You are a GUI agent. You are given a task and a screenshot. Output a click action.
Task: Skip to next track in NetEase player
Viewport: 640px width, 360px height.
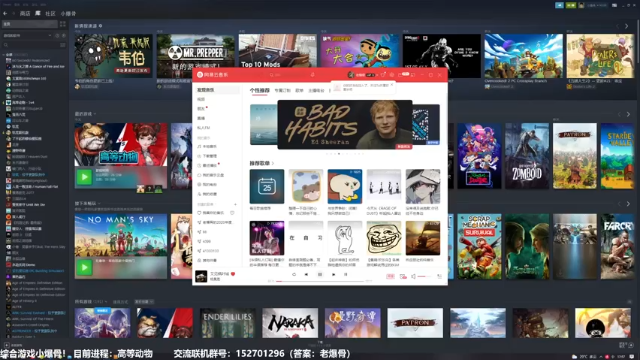[x=333, y=275]
